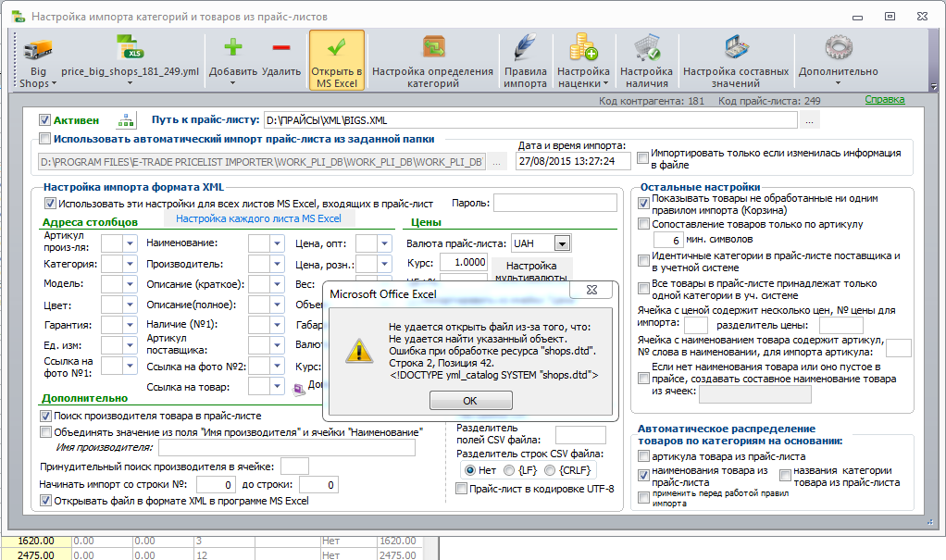Toggle create composite name if empty checkbox

[x=643, y=379]
